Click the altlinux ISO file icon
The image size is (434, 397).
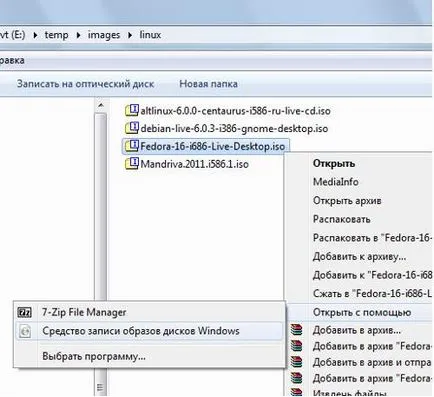coord(132,110)
